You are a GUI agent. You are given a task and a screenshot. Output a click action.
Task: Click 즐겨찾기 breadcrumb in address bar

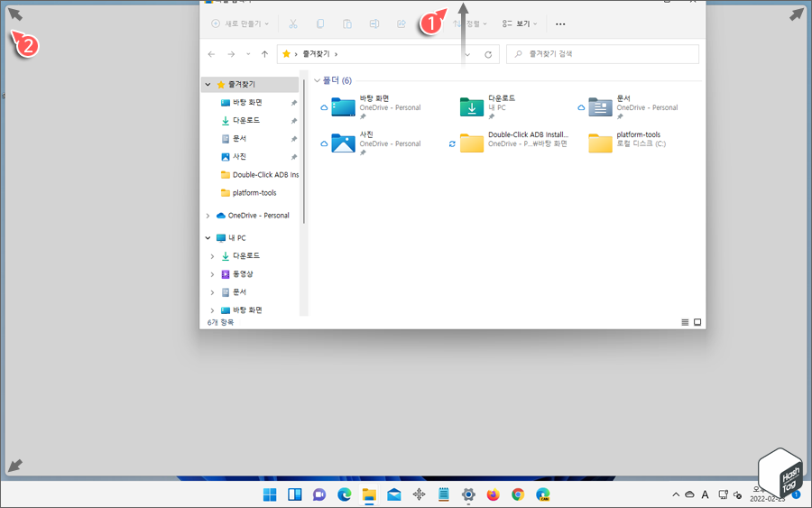click(316, 54)
